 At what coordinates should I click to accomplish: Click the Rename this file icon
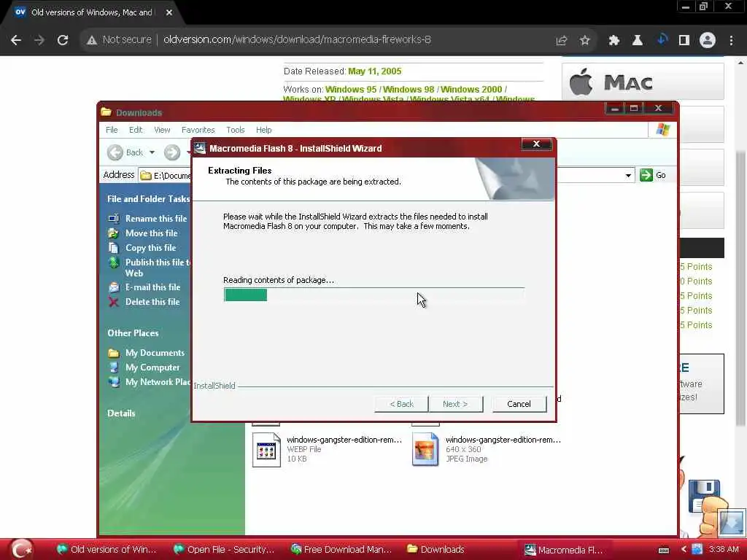click(113, 219)
